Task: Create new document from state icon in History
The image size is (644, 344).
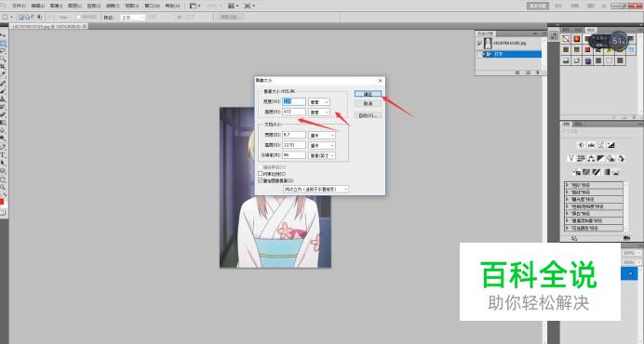Action: tap(517, 73)
